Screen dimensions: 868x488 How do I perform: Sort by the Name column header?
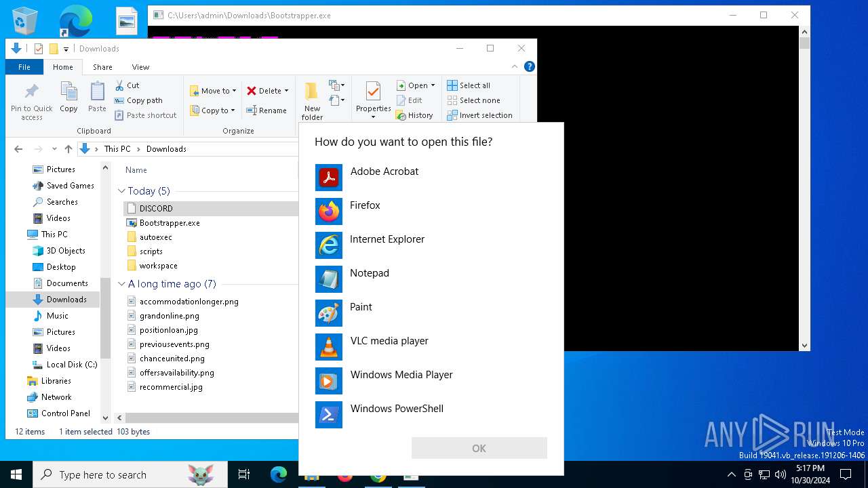click(136, 170)
